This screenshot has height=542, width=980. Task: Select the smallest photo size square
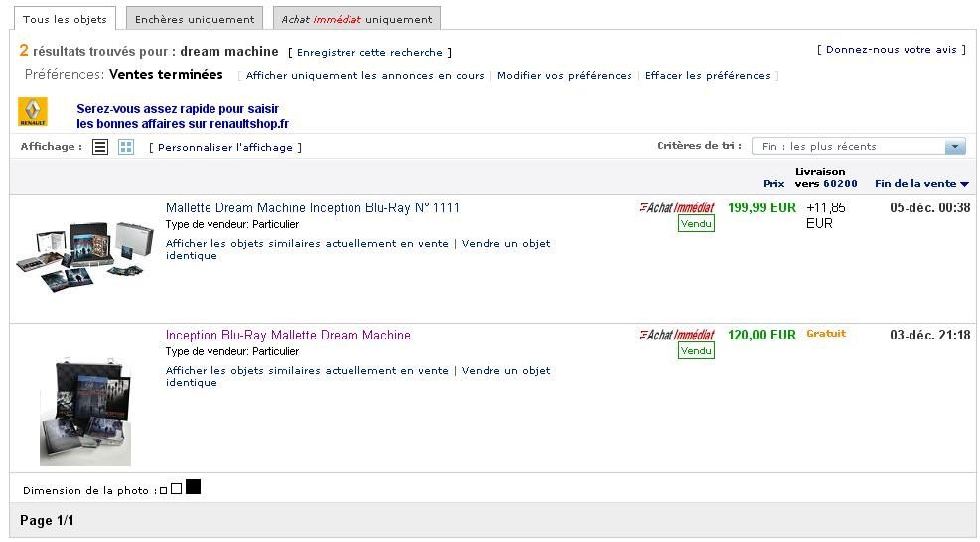(163, 490)
